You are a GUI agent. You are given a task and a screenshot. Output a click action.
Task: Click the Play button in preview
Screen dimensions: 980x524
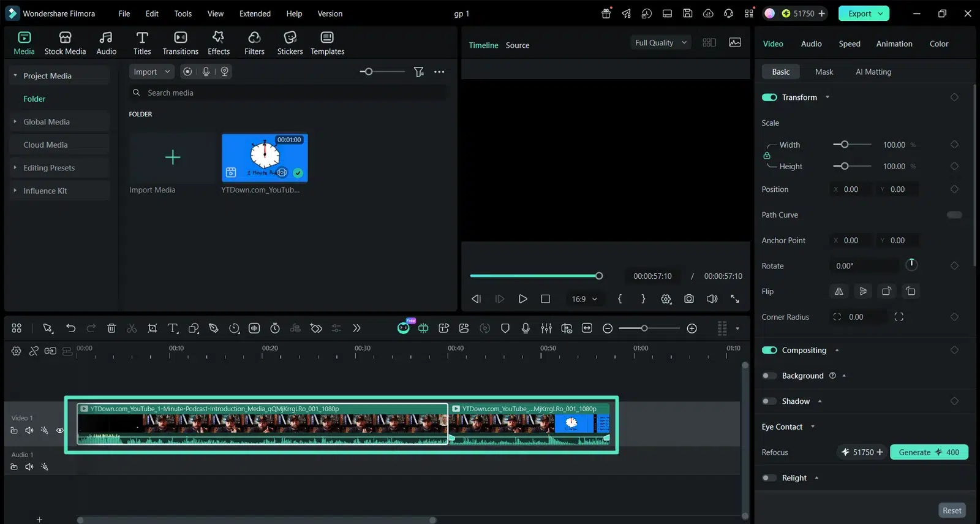point(522,298)
